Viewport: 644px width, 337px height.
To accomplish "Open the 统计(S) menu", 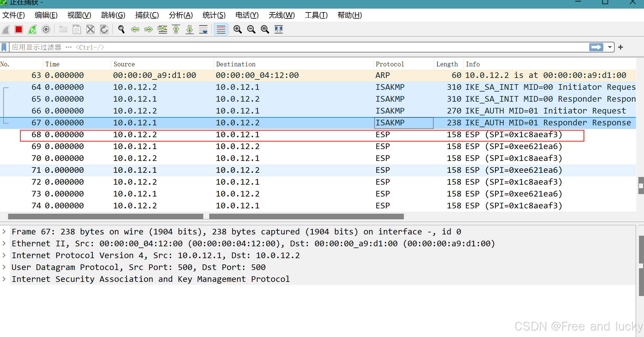I will point(214,15).
